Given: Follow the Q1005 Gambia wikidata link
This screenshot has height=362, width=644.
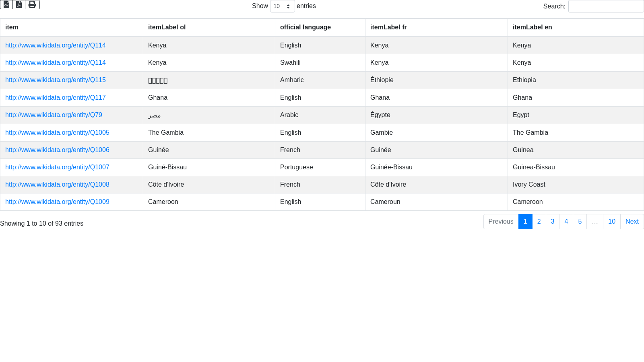Looking at the screenshot, I should pos(57,133).
